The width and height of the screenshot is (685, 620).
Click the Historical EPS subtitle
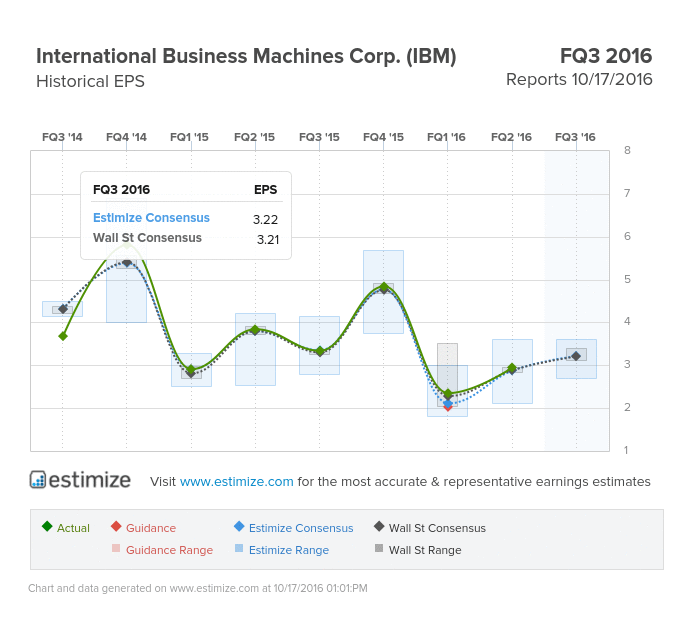pos(90,81)
